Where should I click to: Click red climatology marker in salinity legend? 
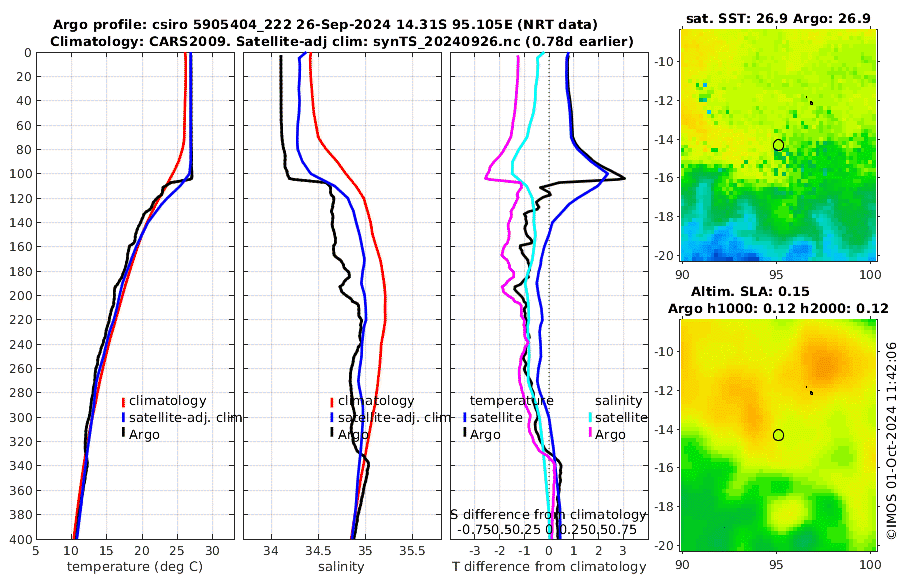[x=332, y=401]
